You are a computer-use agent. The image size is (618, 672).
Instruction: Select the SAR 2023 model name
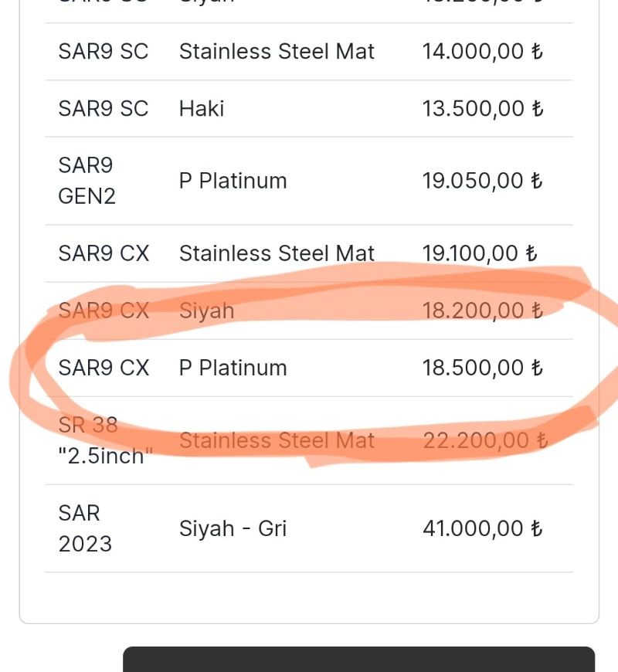85,528
